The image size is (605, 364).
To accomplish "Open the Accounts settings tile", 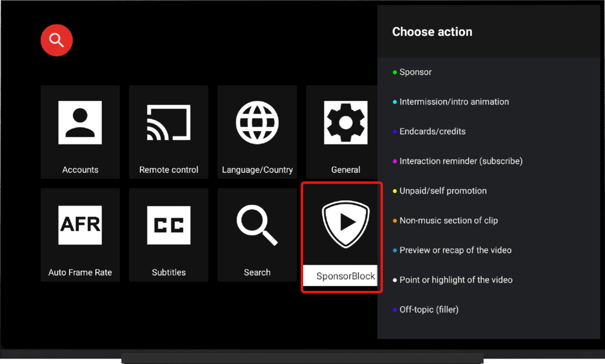I will tap(80, 132).
